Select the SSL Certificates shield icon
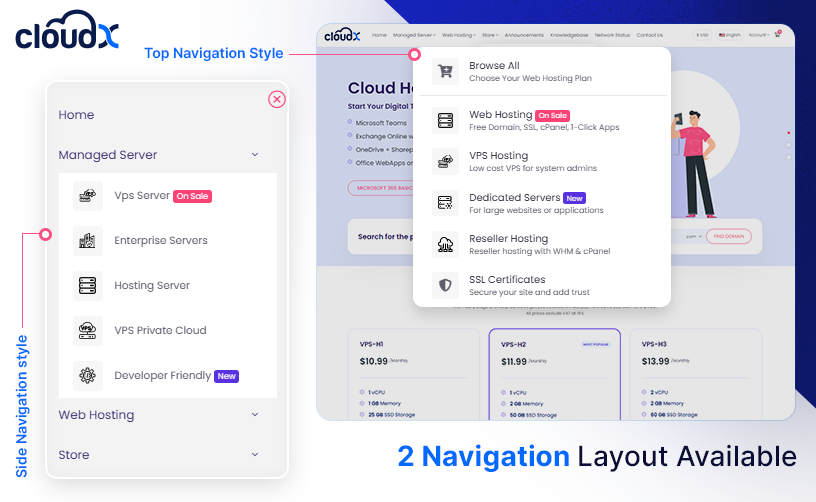The image size is (816, 502). tap(445, 285)
